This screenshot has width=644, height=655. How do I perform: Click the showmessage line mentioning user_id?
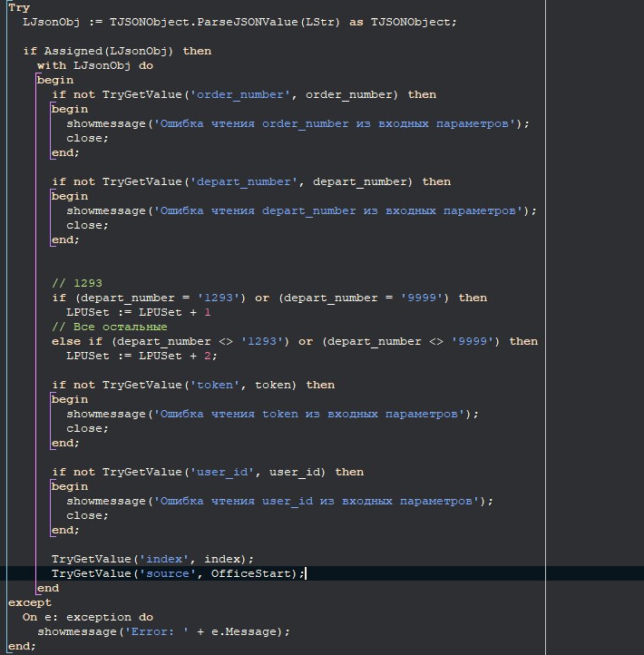pos(279,501)
